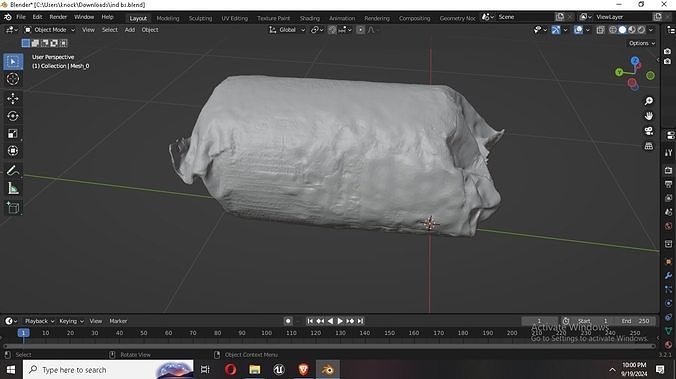Select the Rotate tool
676x379 pixels.
point(13,116)
